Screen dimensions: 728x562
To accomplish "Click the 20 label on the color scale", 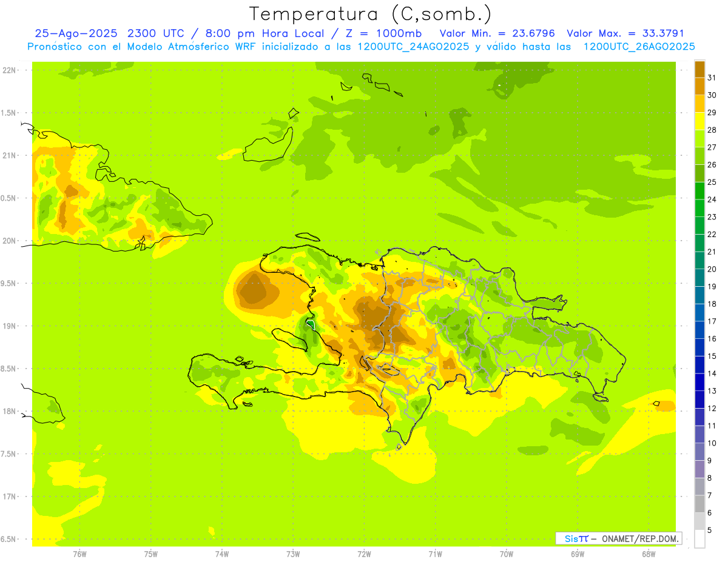I will 712,269.
